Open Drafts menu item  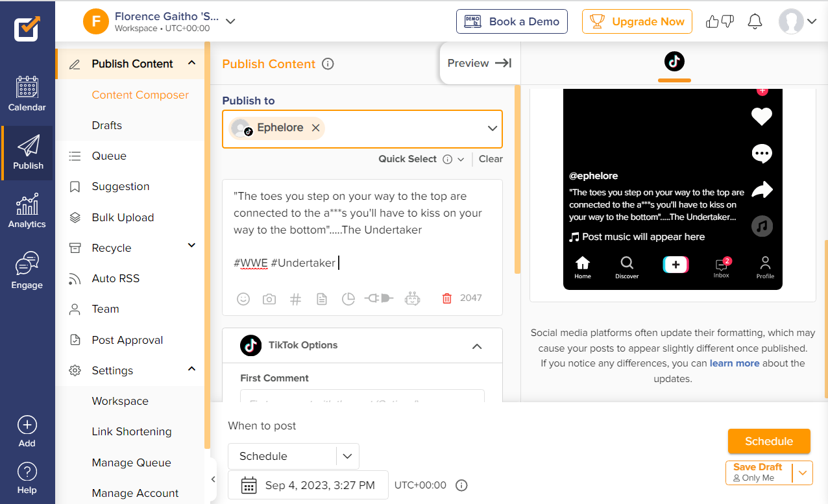click(107, 125)
